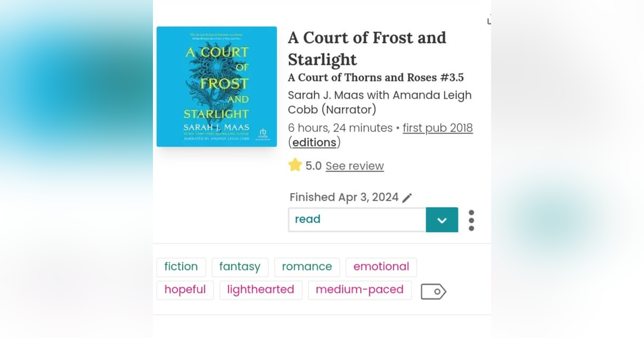
Task: Click the "hopeful" mood tag
Action: pyautogui.click(x=185, y=290)
